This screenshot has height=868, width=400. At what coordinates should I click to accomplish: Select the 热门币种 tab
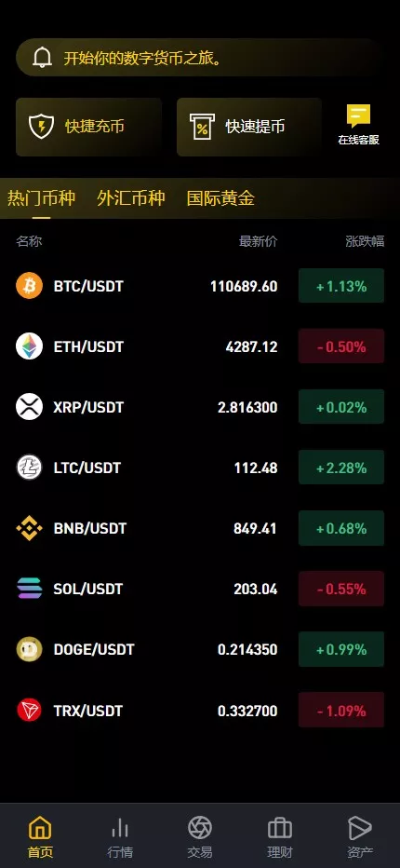point(42,198)
